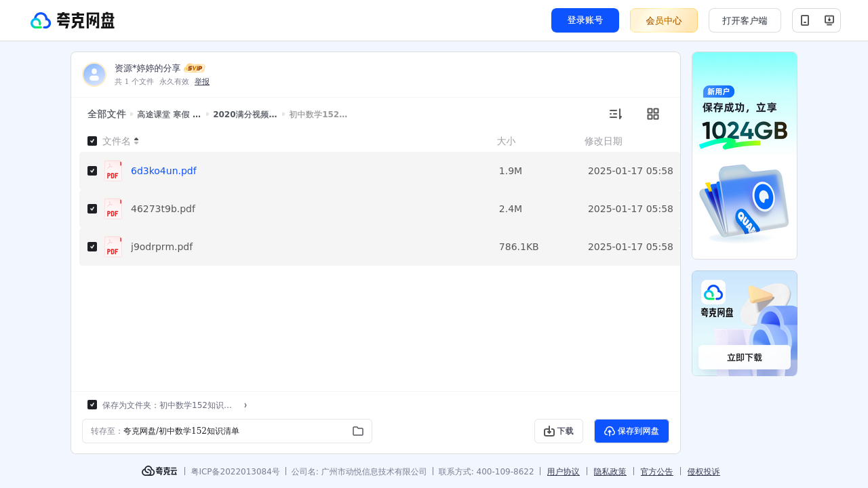Click the 登录账号 button
868x488 pixels.
coord(585,20)
